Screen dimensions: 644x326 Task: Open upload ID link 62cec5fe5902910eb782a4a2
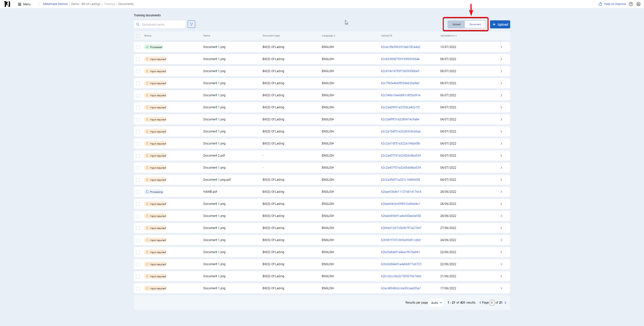[400, 47]
